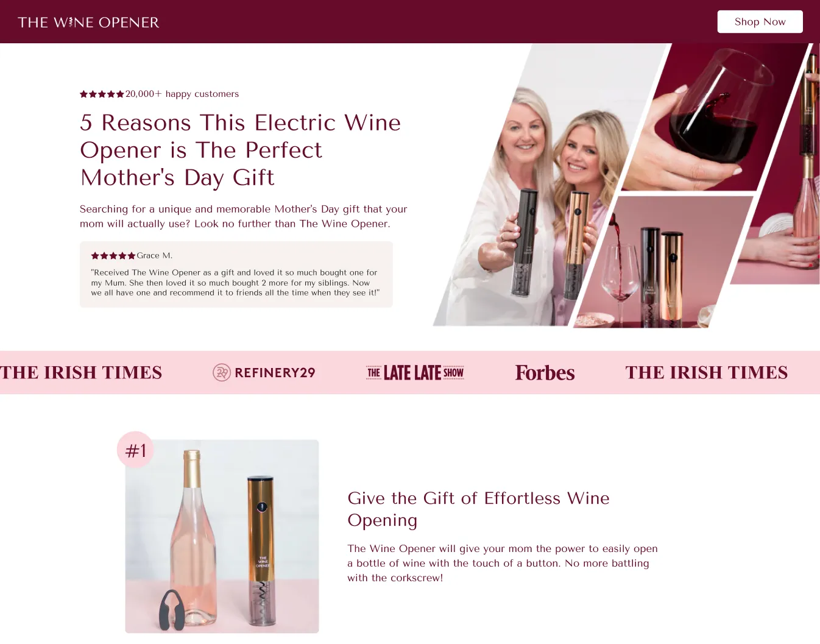Viewport: 820px width, 644px height.
Task: Click the five-star rating above the headline
Action: tap(102, 94)
